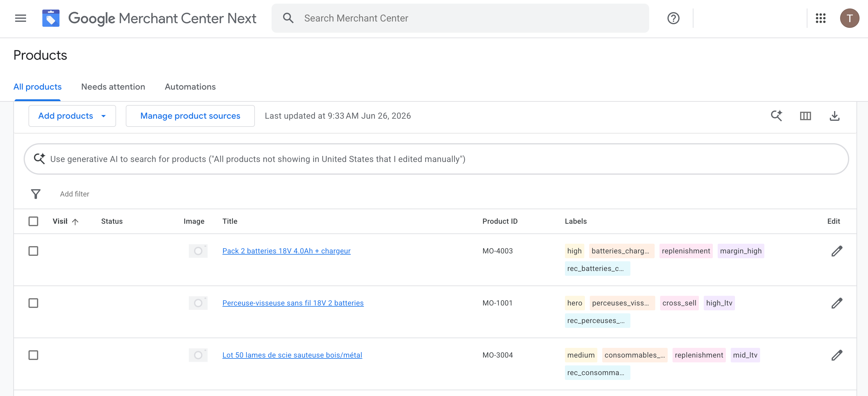Click the Lot 50 lames image thumbnail
Screen dimensions: 868x396
[198, 355]
